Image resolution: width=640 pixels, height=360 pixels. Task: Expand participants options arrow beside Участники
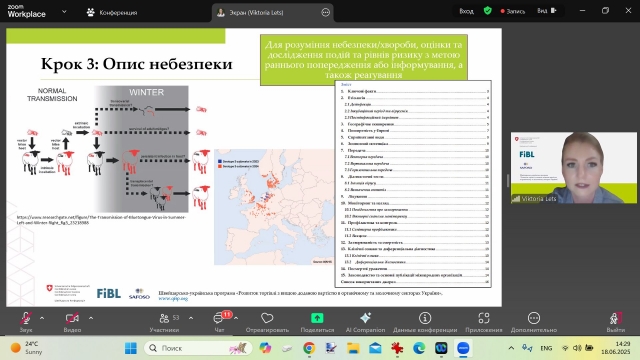(191, 318)
